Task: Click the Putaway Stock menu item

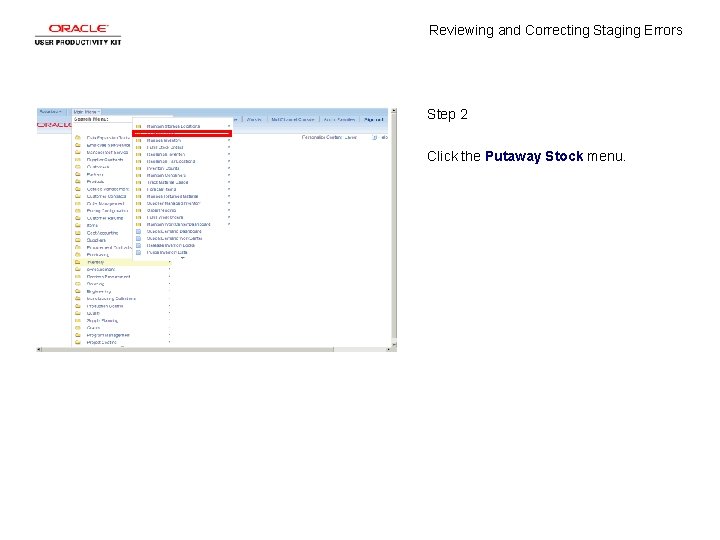Action: click(182, 133)
